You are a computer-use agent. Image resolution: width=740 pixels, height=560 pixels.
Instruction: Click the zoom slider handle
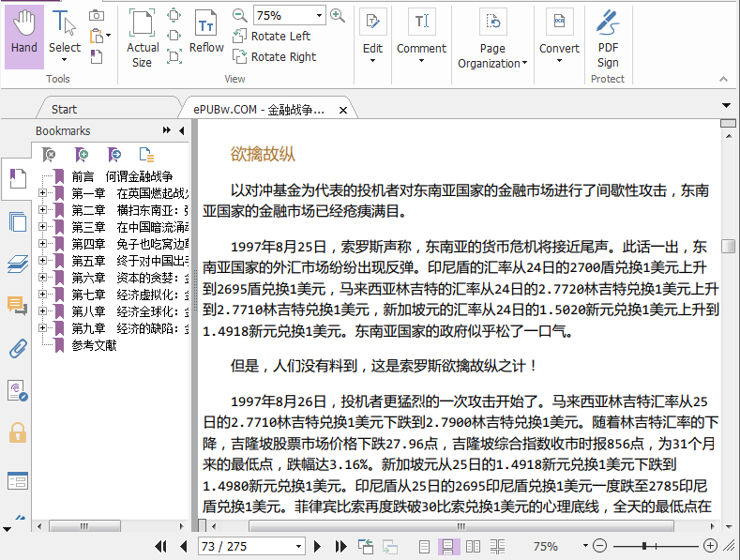click(x=644, y=546)
